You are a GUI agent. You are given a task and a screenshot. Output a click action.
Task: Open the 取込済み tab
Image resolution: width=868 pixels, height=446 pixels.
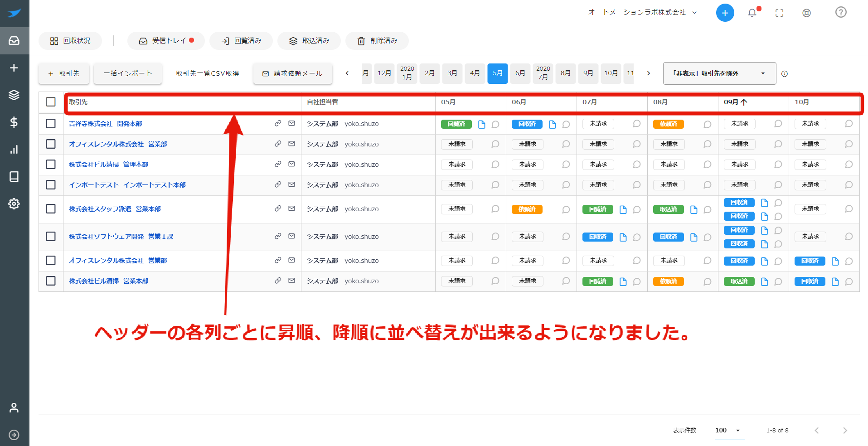(309, 41)
